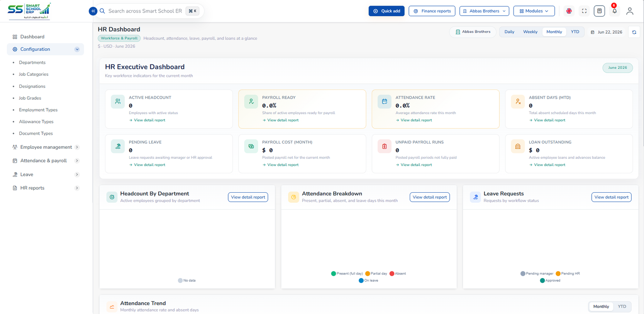Open Abbas Brothers company dropdown in header
Screen dimensions: 644x314
coord(484,11)
